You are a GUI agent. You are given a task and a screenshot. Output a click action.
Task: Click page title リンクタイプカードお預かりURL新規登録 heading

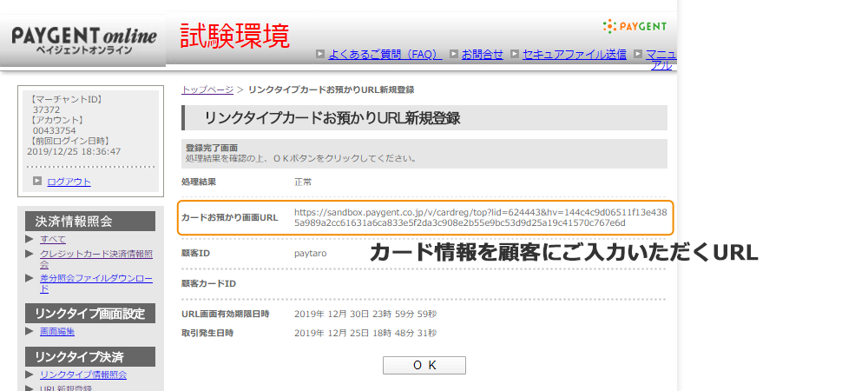332,118
